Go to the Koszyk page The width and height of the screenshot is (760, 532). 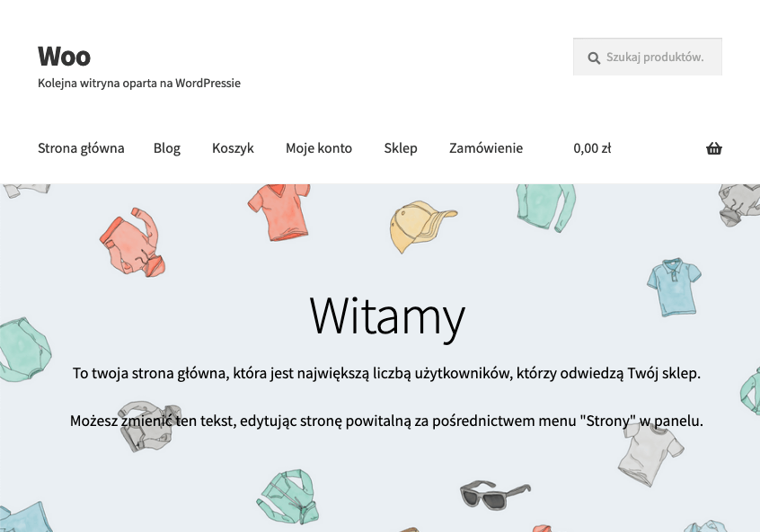click(233, 148)
